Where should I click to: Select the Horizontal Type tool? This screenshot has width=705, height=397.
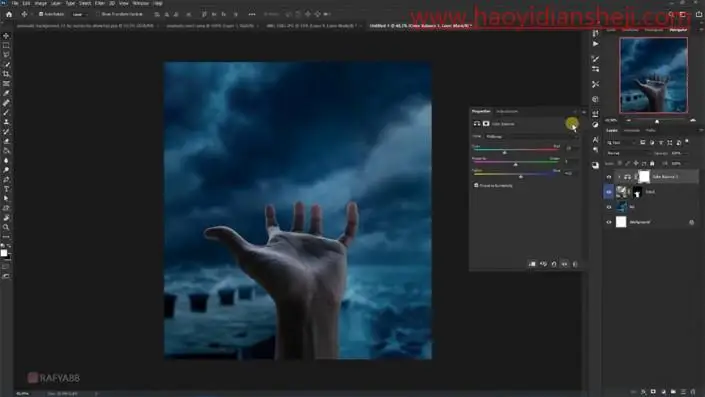6,189
